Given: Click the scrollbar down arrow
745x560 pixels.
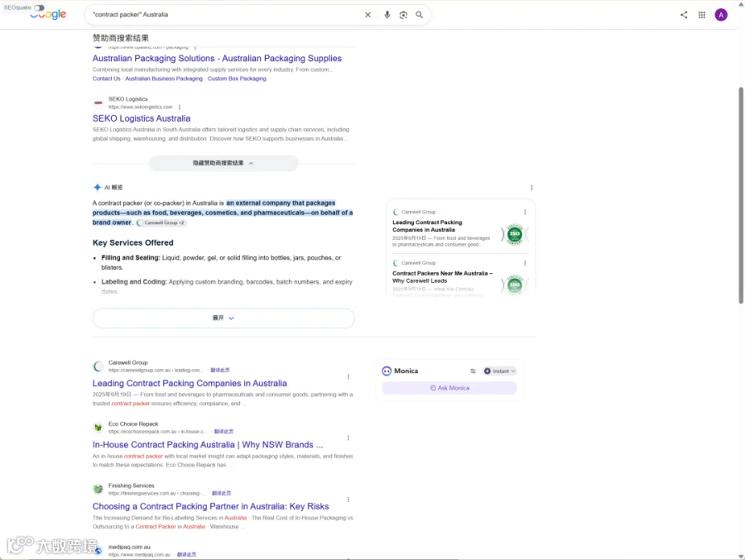Looking at the screenshot, I should point(741,556).
